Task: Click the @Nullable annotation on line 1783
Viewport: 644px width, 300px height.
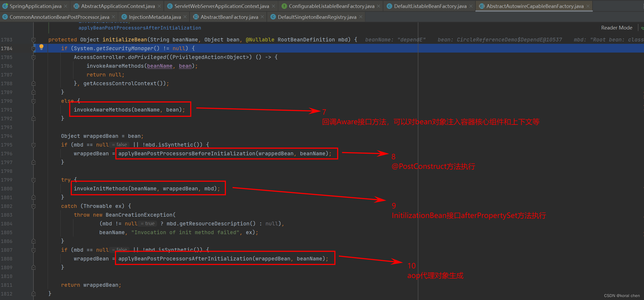Action: 260,40
